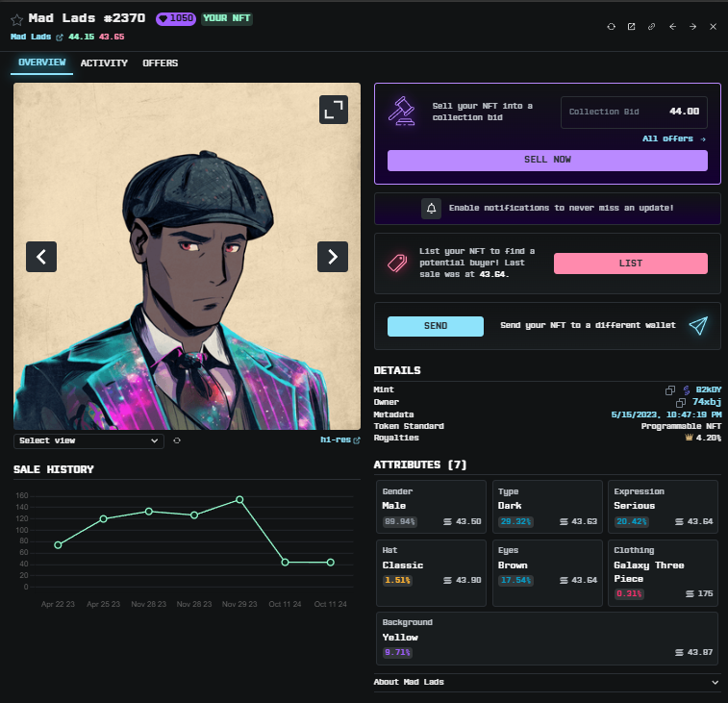Click the SEND button
This screenshot has width=728, height=703.
436,326
